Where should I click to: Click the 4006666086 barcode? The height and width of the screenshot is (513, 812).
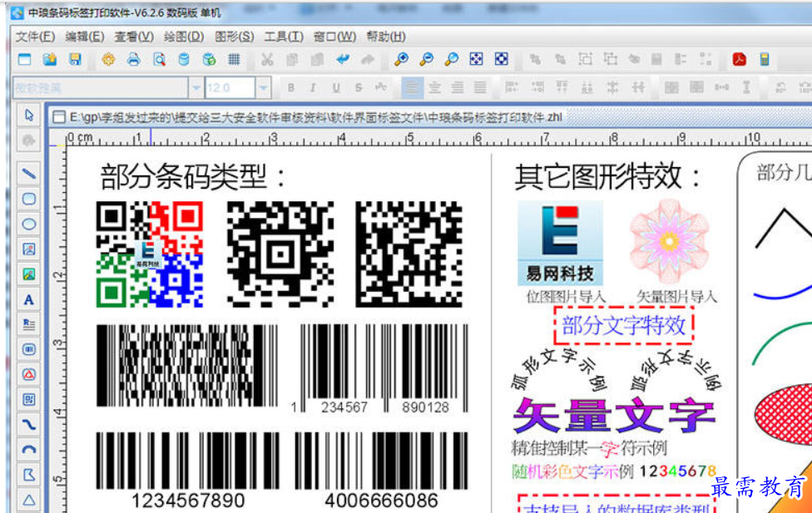381,471
